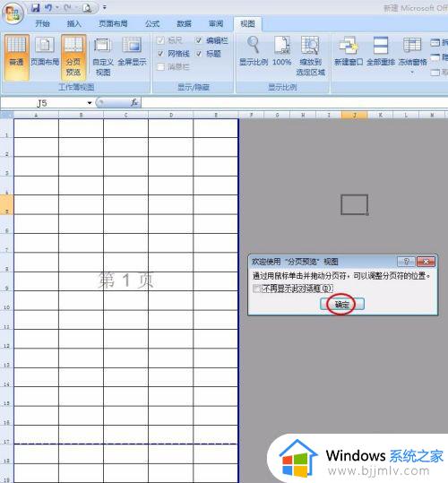Screen dimensions: 448x483
Task: Undo the last action in quick access toolbar
Action: pyautogui.click(x=48, y=8)
